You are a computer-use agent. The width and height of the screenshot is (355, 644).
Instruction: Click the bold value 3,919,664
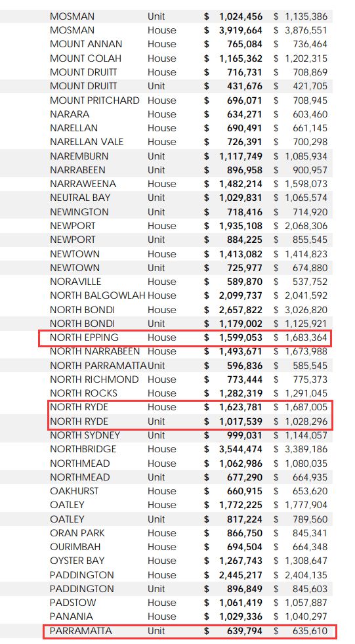click(x=241, y=30)
